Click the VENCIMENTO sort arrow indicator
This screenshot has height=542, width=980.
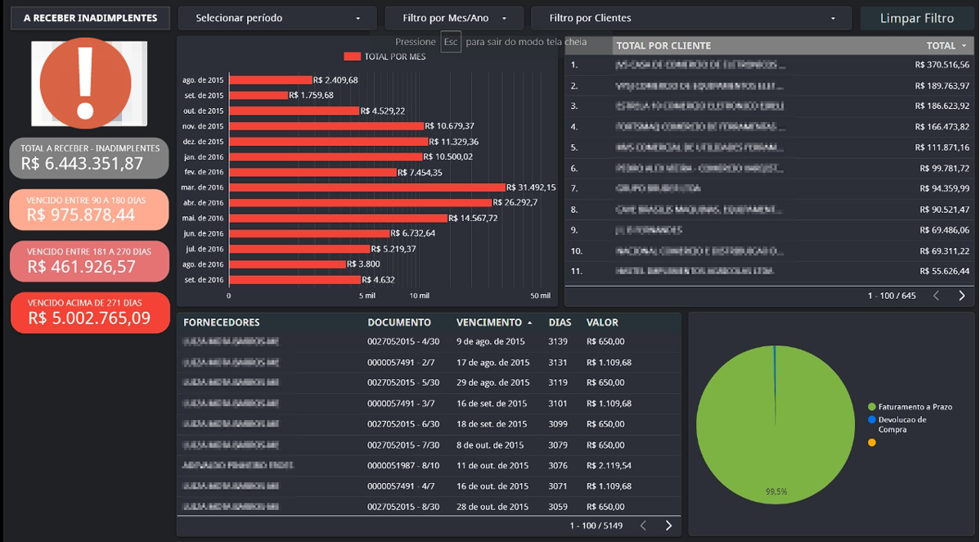(x=530, y=323)
